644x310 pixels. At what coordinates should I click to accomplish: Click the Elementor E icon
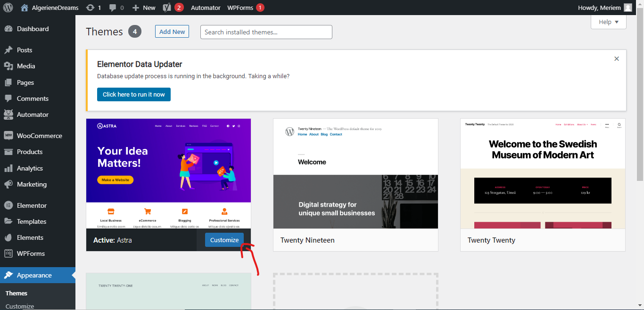point(8,205)
